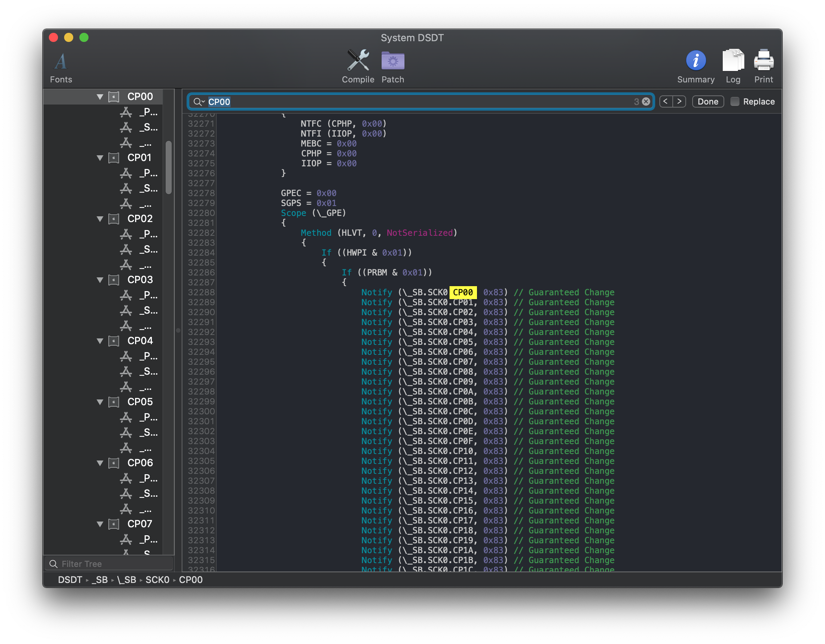The image size is (825, 644).
Task: Go to next search match
Action: [679, 101]
